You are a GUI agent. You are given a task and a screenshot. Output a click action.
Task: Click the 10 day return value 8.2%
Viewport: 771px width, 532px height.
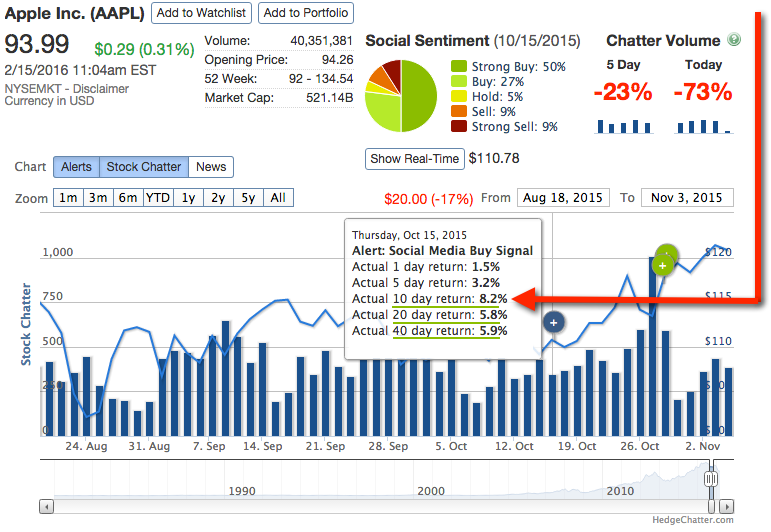coord(493,299)
